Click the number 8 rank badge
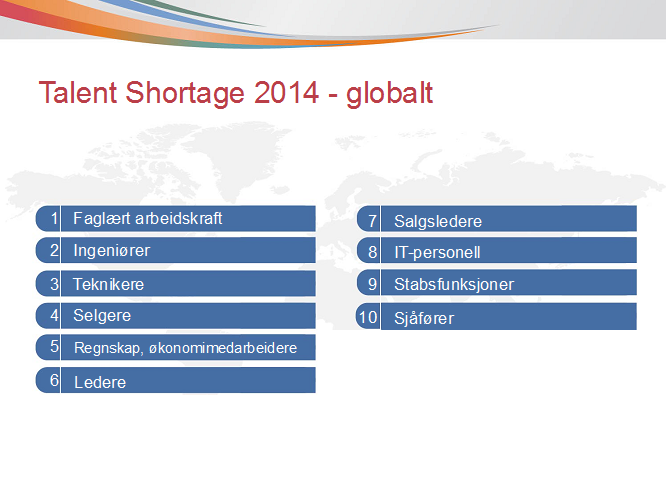The height and width of the screenshot is (500, 666). tap(368, 250)
